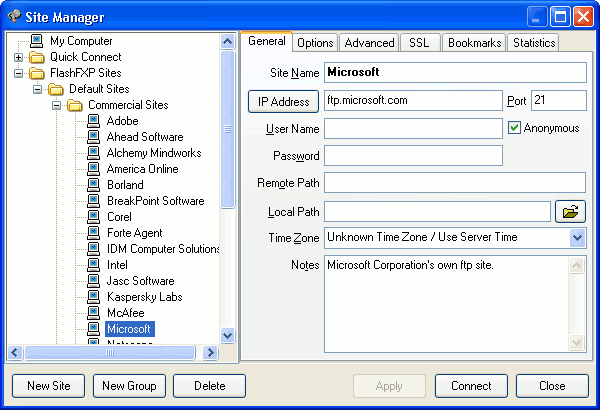
Task: Click the Jasc Software site icon
Action: (93, 281)
